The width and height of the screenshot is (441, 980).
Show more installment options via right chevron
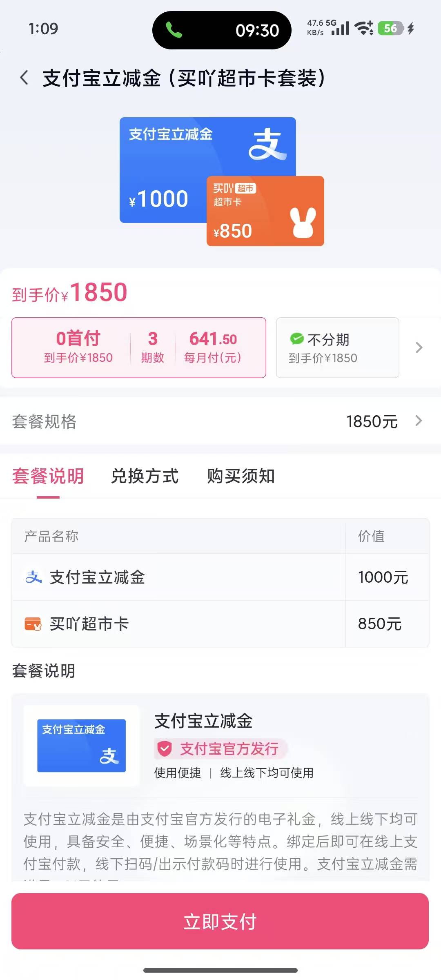tap(419, 347)
